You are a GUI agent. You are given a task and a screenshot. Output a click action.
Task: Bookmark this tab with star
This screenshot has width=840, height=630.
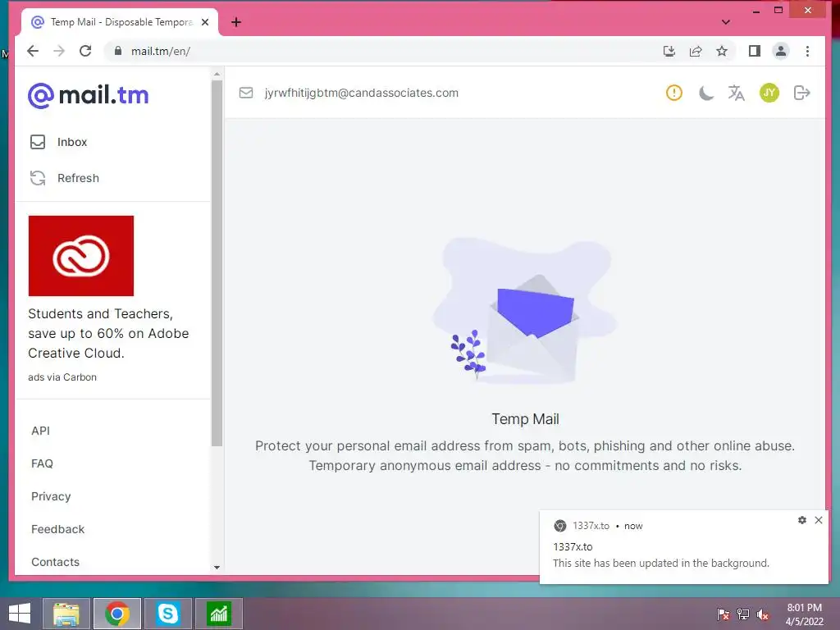pos(722,51)
